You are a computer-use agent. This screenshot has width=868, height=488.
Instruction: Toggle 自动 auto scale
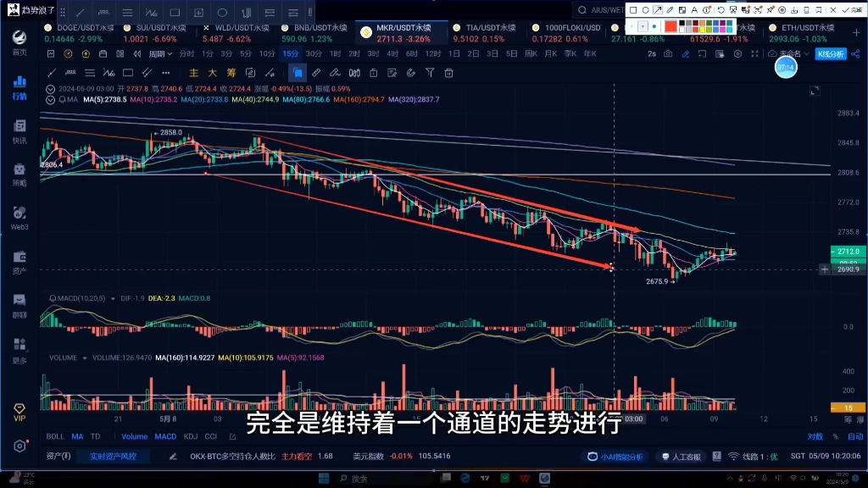coord(855,436)
